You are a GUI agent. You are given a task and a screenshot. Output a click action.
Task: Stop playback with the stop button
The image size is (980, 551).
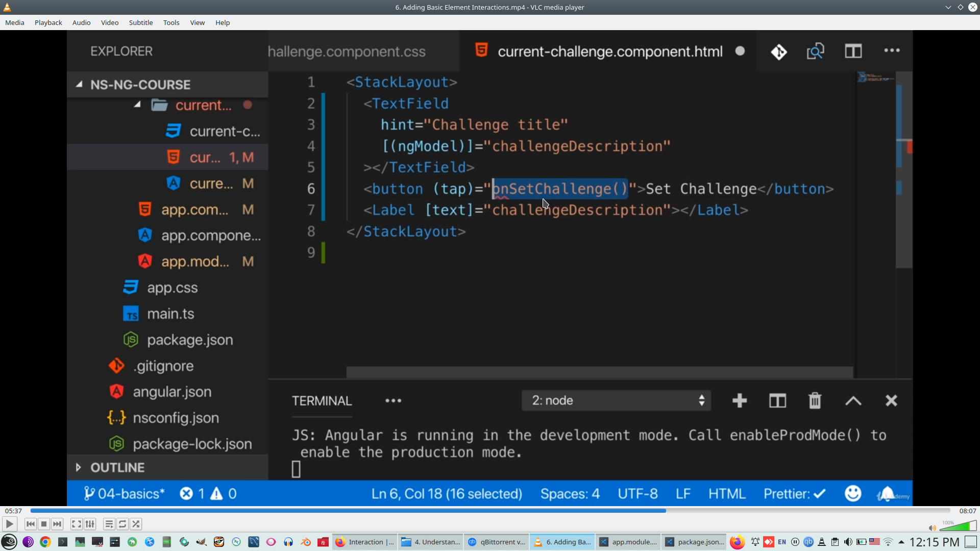pyautogui.click(x=44, y=524)
